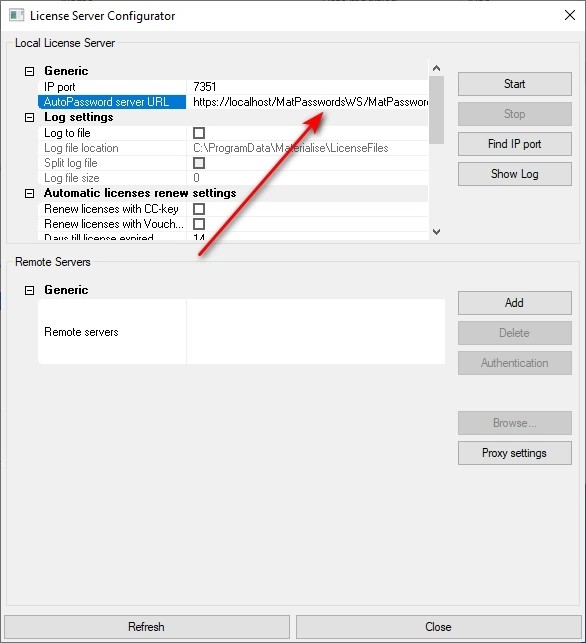Click the Authentication button
This screenshot has width=586, height=643.
tap(515, 363)
